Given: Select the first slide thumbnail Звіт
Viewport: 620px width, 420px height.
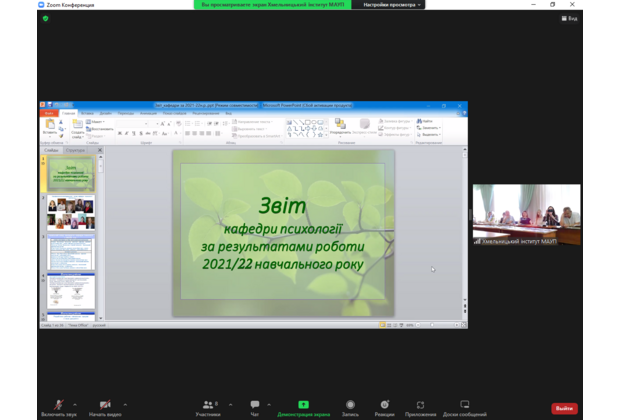Looking at the screenshot, I should 71,175.
